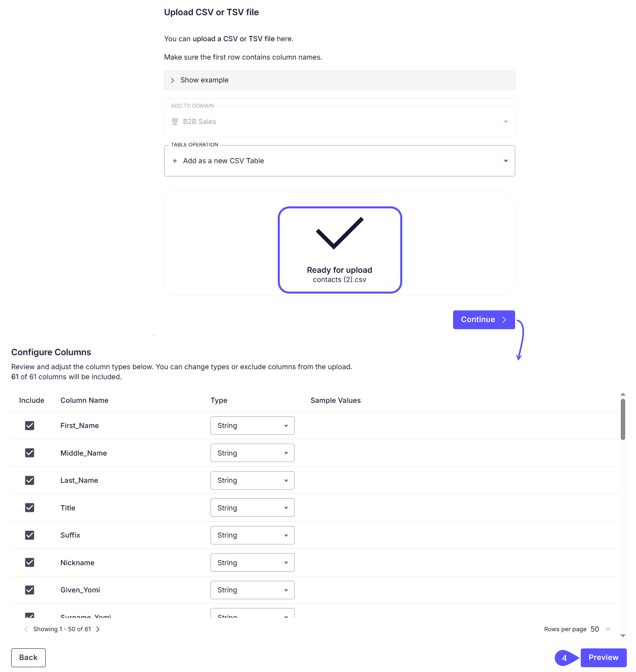Image resolution: width=636 pixels, height=672 pixels.
Task: Click the checkmark icon in Ready for upload box
Action: coord(339,234)
